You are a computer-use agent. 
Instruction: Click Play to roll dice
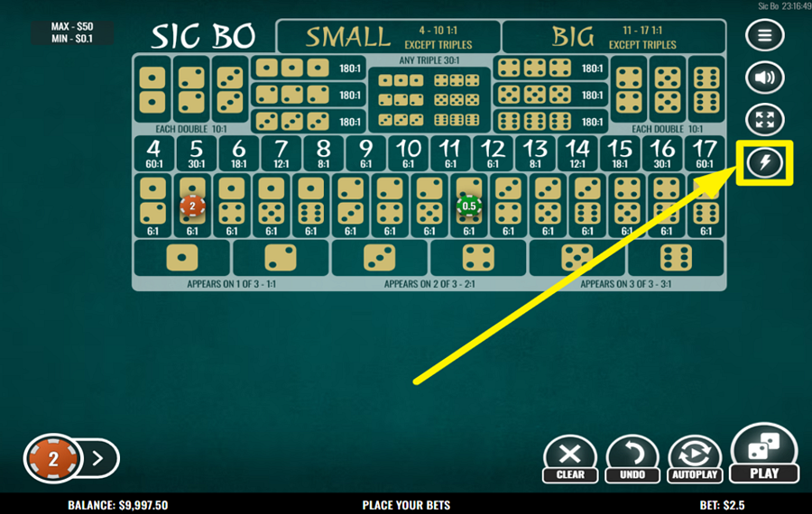click(764, 454)
